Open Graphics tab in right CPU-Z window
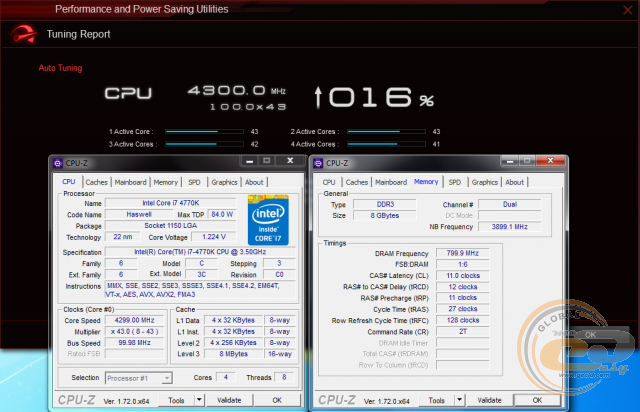The image size is (640, 412). pyautogui.click(x=484, y=182)
